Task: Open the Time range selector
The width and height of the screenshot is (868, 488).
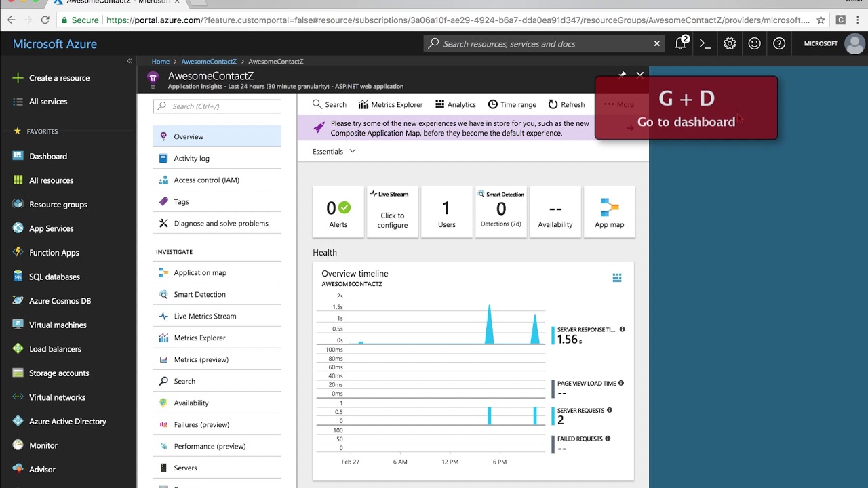Action: 512,104
